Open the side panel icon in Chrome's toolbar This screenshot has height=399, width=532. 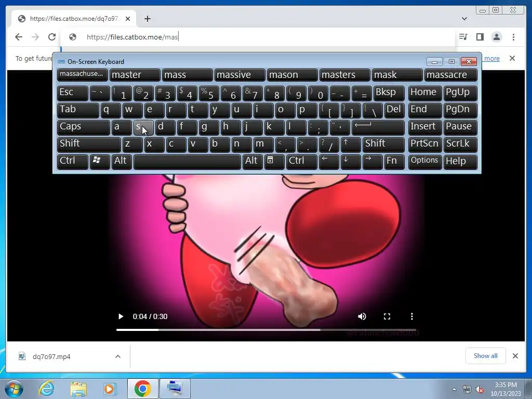click(x=480, y=37)
